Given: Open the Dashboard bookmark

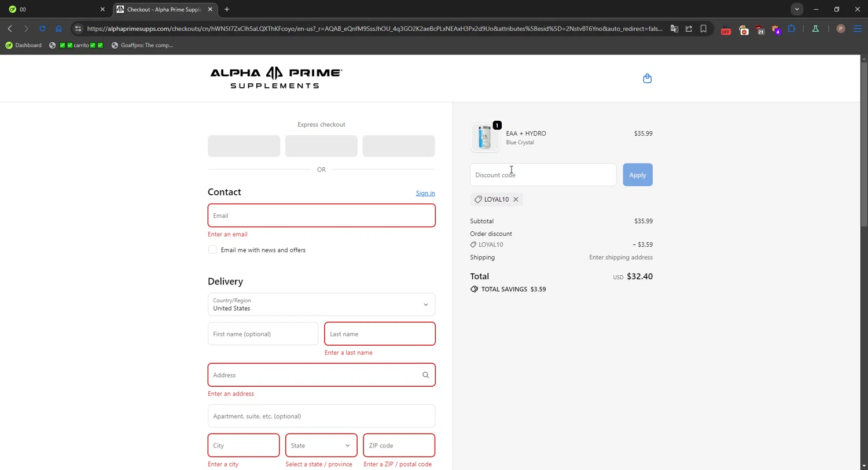Looking at the screenshot, I should [24, 45].
